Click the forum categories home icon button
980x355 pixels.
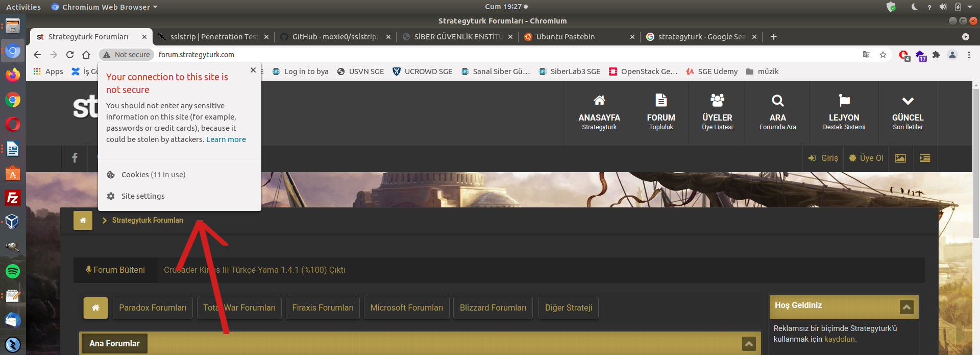[95, 308]
